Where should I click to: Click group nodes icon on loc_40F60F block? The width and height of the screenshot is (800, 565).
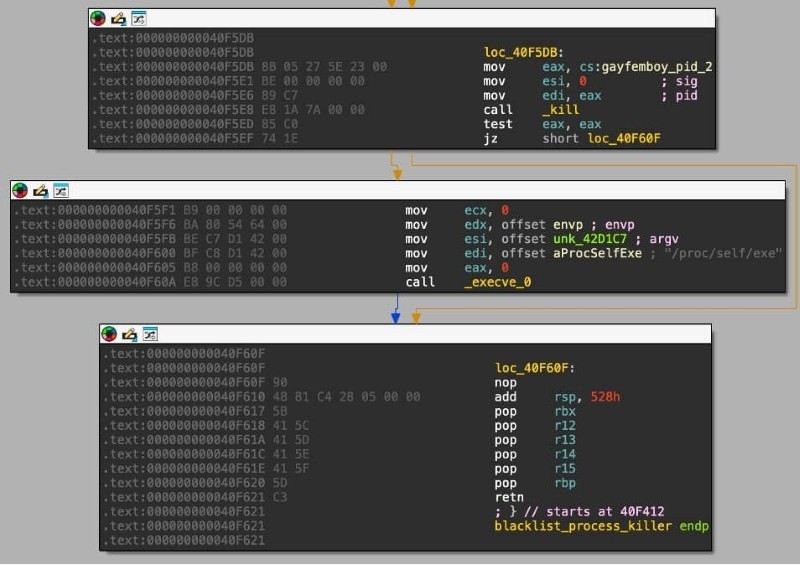[150, 334]
